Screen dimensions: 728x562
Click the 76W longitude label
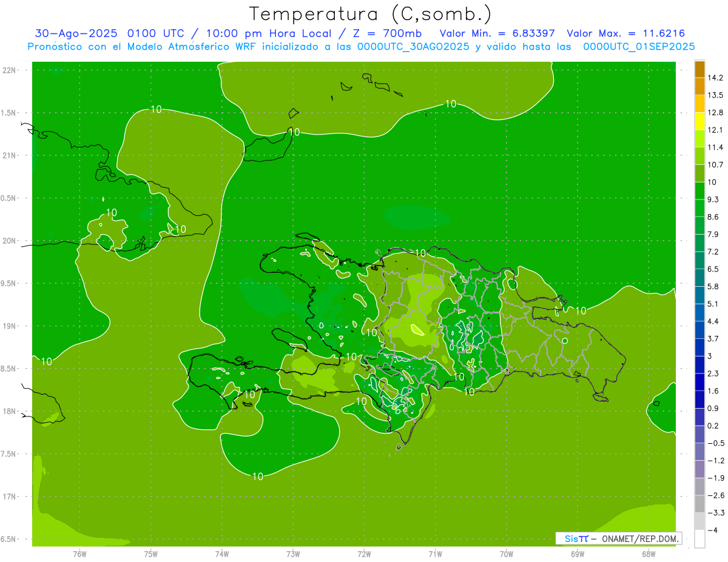[x=79, y=554]
